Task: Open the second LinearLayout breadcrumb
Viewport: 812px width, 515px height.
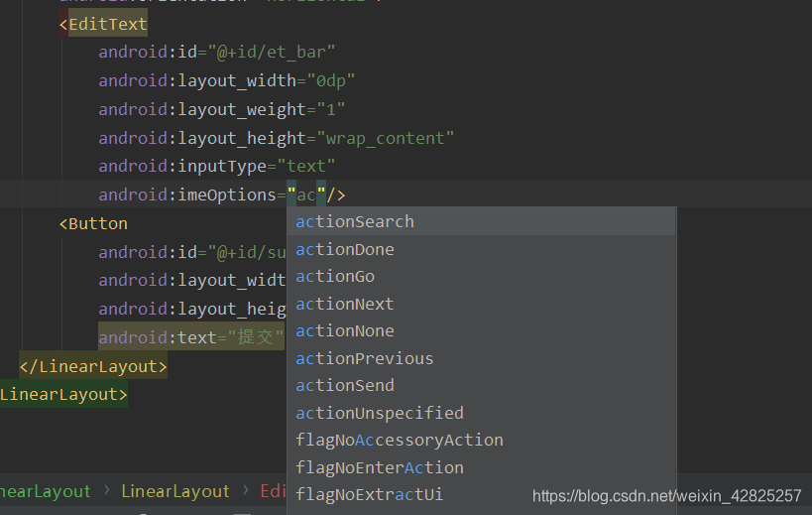Action: 175,491
